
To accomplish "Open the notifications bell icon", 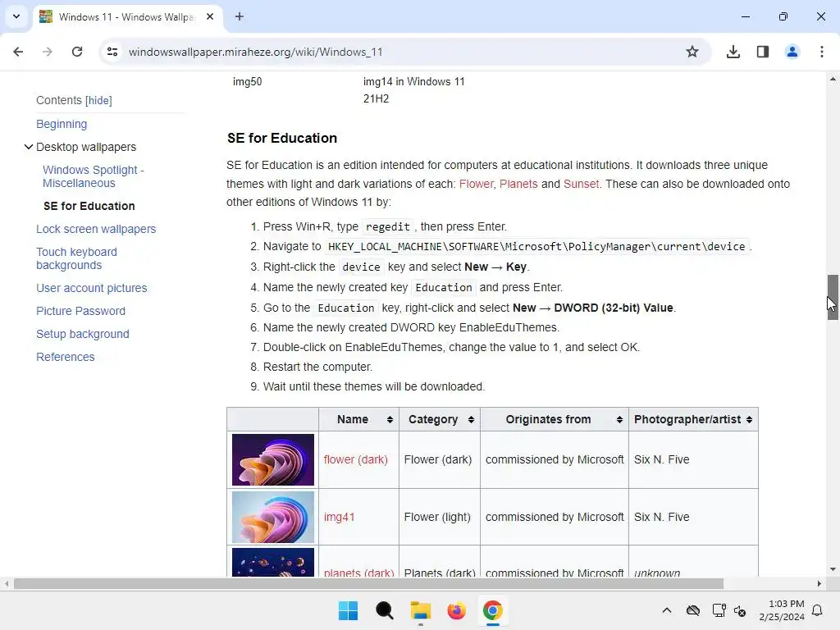I will [818, 610].
